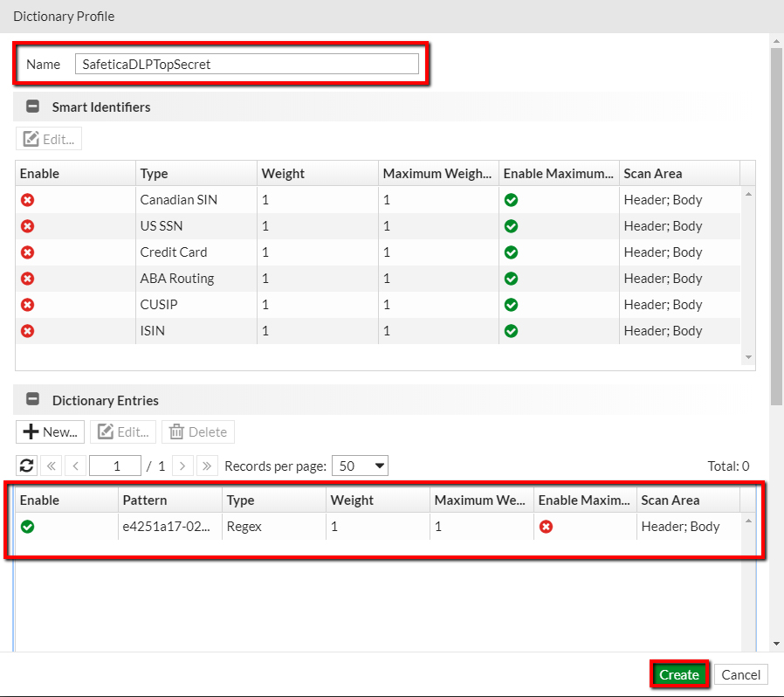Toggle Enable status for Credit Card
784x697 pixels.
tap(27, 252)
